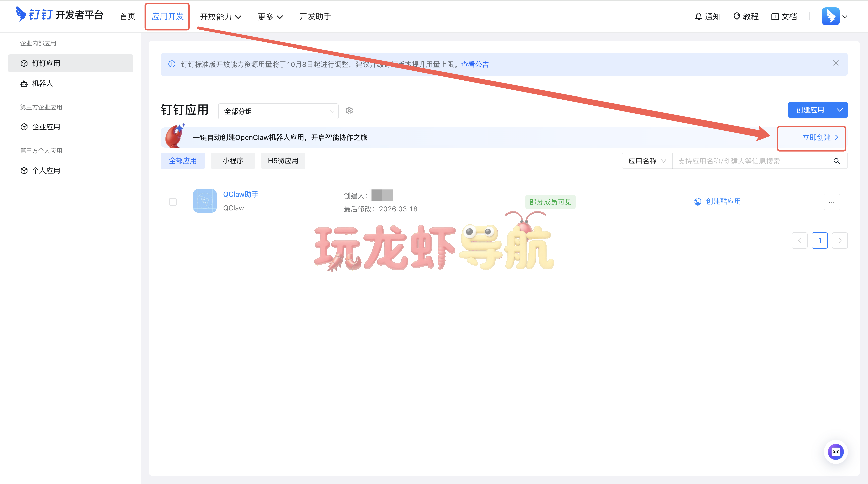Open the QClaw助手 app link

pyautogui.click(x=241, y=195)
